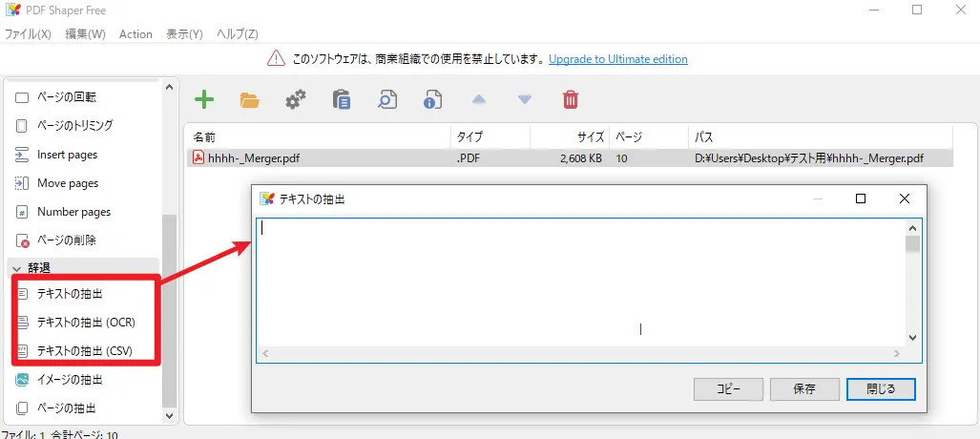The width and height of the screenshot is (980, 439).
Task: Open the ファイル(X) menu
Action: coord(28,34)
